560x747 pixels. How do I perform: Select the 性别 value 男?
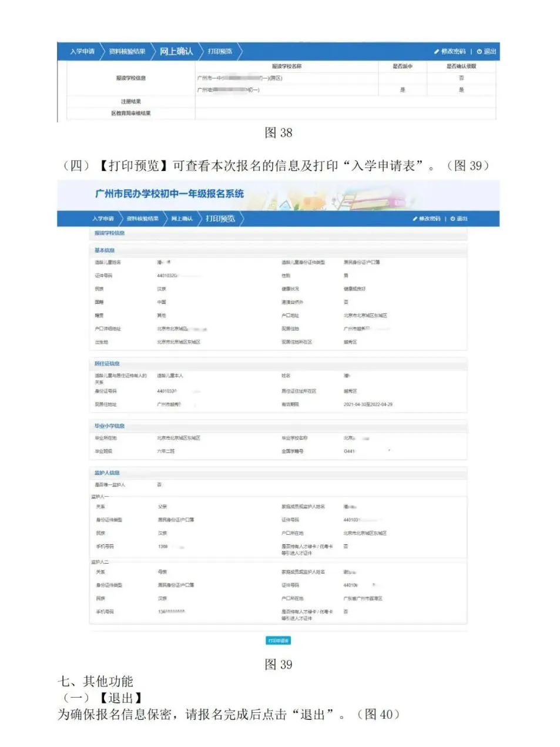tap(346, 276)
